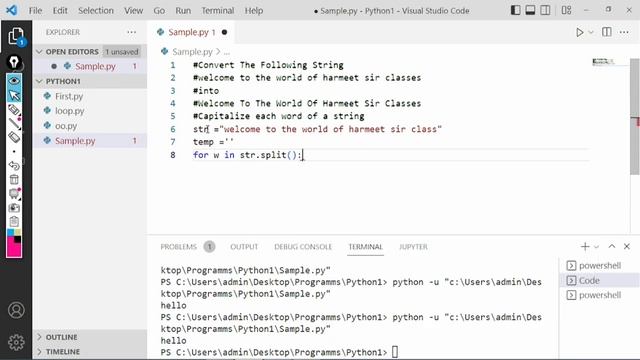Toggle the eye visibility icon in drawing toolbar

pyautogui.click(x=14, y=81)
